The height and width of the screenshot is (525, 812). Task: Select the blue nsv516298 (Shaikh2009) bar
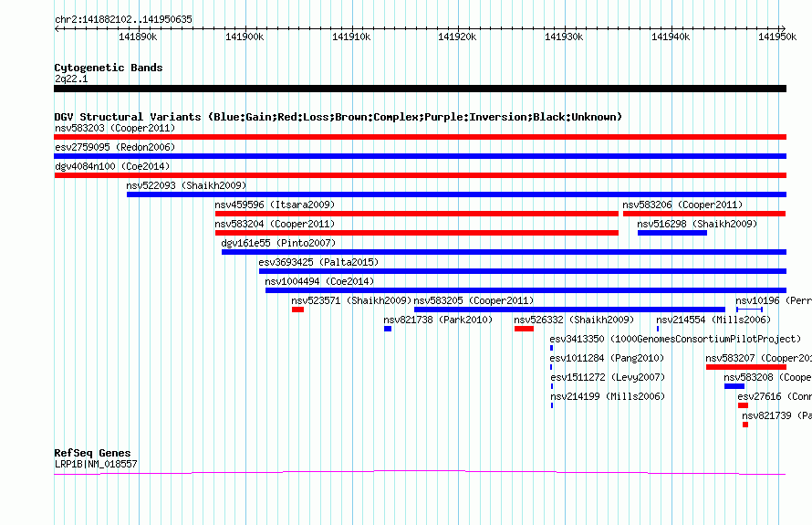tap(672, 233)
